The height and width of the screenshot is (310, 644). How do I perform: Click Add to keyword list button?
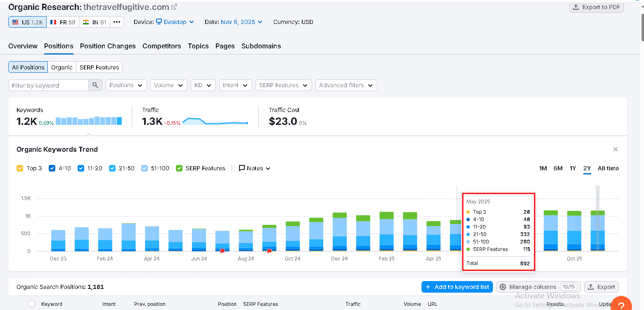[457, 287]
